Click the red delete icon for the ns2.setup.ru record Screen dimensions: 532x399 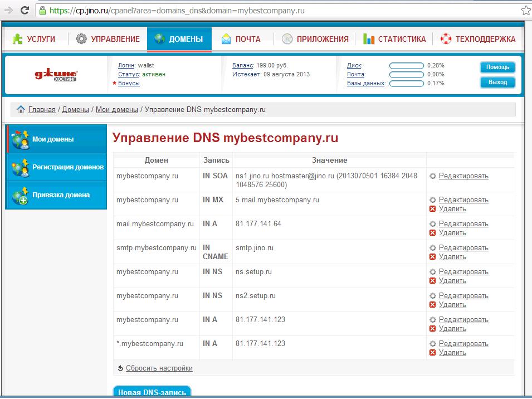pos(433,305)
